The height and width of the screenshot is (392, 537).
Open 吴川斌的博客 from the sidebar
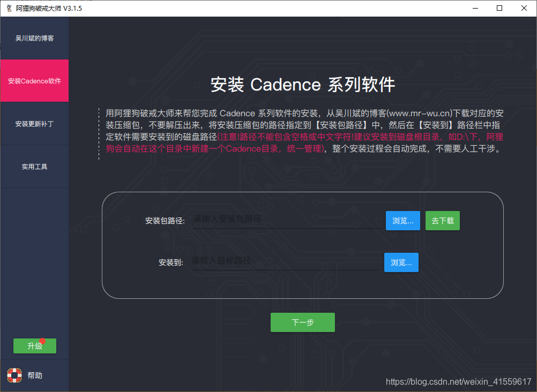pos(34,37)
